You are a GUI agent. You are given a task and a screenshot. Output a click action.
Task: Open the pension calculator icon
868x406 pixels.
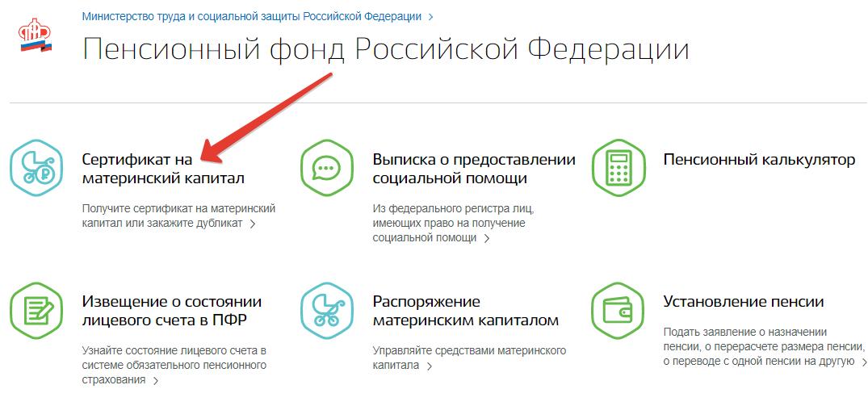click(619, 166)
